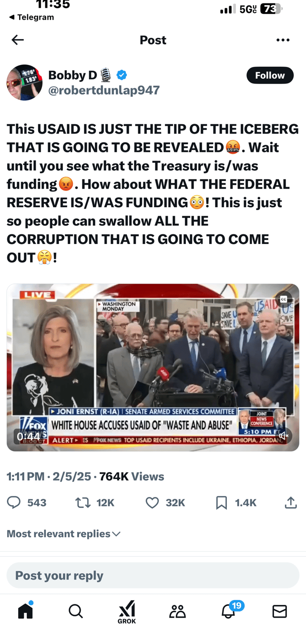Share the post via upload arrow icon
Screen dimensions: 306x644
coord(291,502)
